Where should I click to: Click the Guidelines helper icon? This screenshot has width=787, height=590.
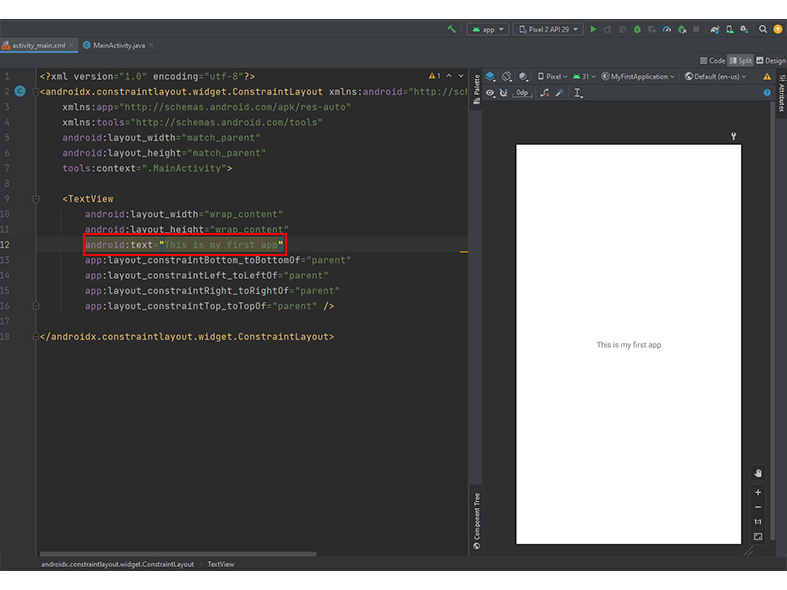click(x=578, y=93)
